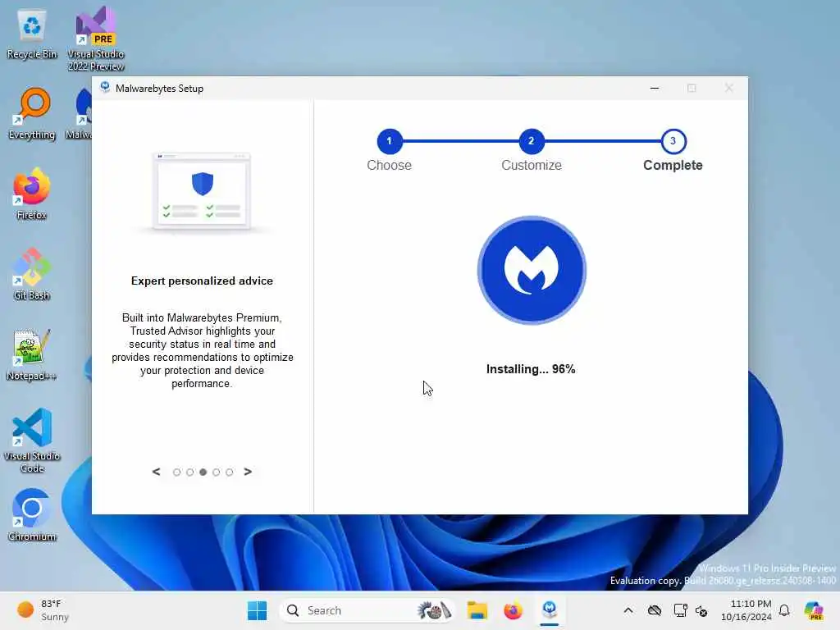840x630 pixels.
Task: Open the weather widget showing 83°F Sunny
Action: click(43, 610)
